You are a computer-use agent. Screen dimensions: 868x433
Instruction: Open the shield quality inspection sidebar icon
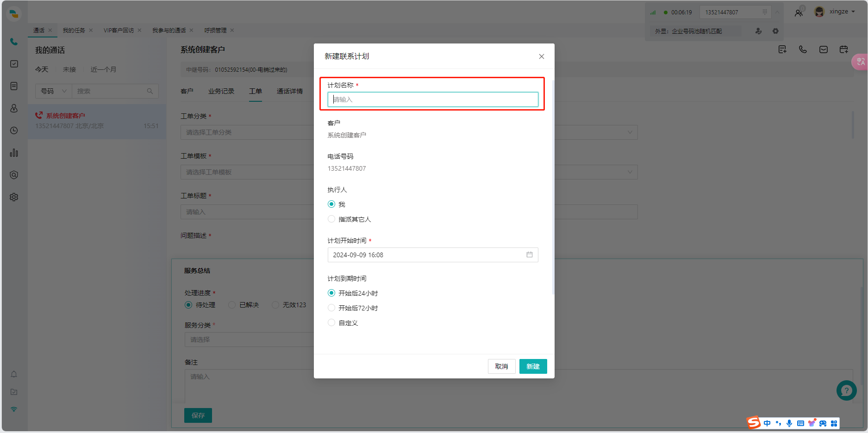(x=14, y=175)
